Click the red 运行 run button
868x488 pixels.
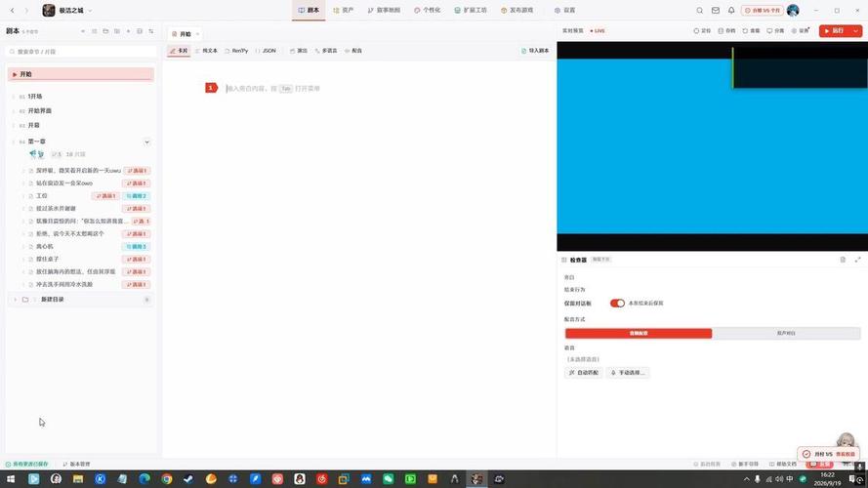tap(835, 31)
